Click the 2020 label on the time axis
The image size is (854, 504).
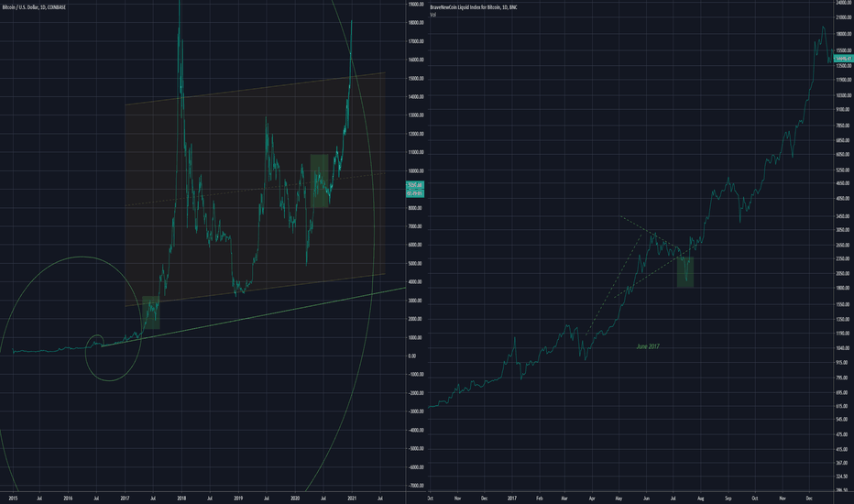pos(295,498)
